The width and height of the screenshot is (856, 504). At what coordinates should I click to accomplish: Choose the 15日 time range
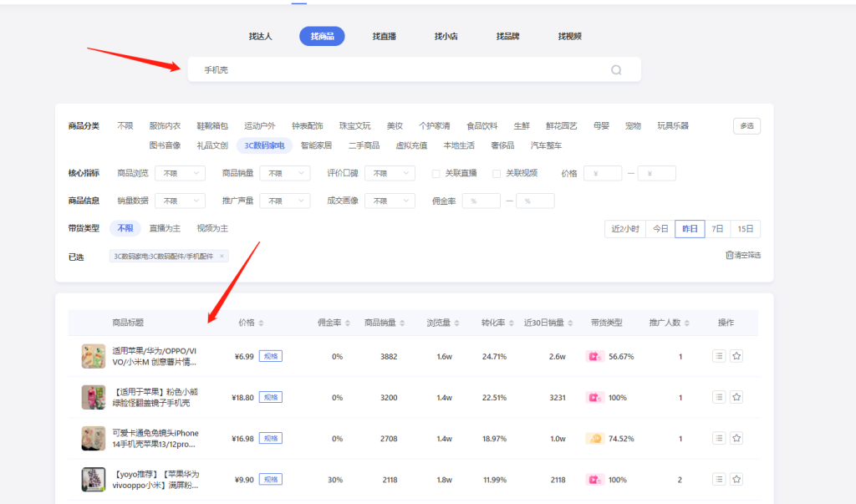coord(745,229)
